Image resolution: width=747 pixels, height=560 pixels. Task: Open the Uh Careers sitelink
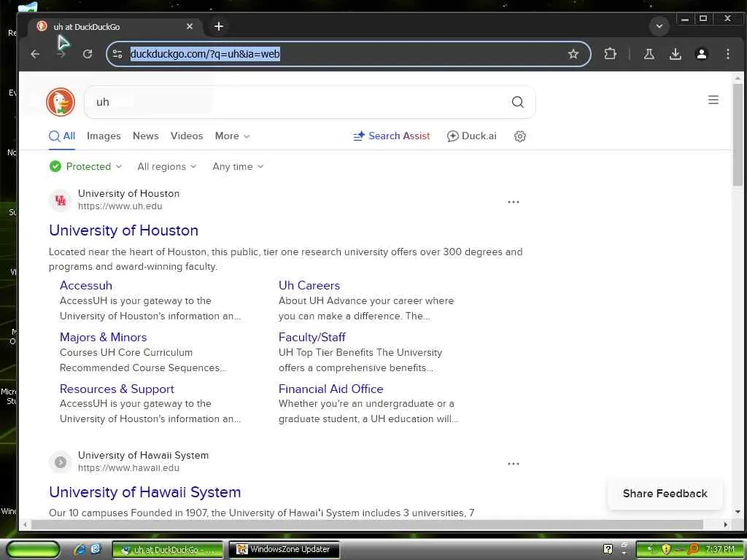pos(309,285)
